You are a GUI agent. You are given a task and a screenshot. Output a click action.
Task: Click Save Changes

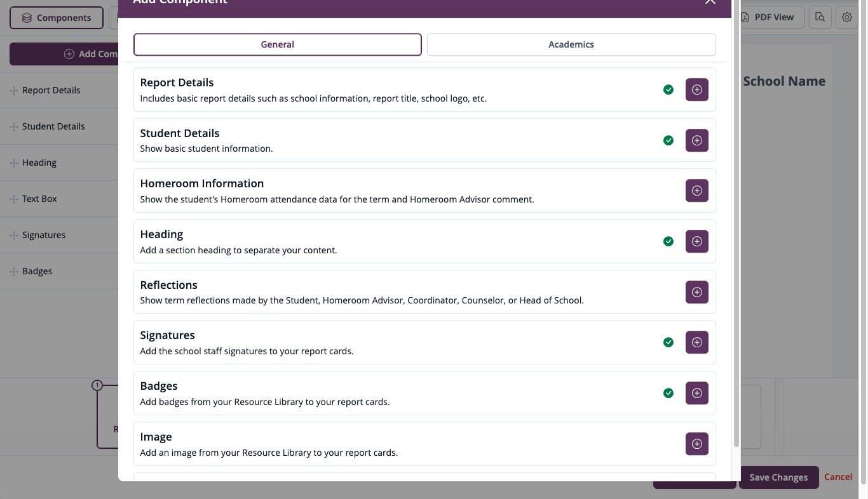(778, 477)
